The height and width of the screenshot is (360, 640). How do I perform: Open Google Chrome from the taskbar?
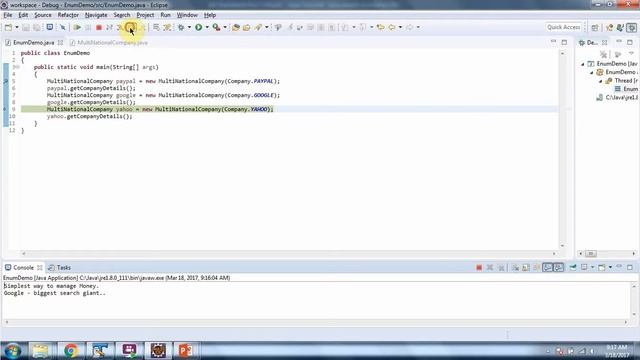click(x=71, y=351)
